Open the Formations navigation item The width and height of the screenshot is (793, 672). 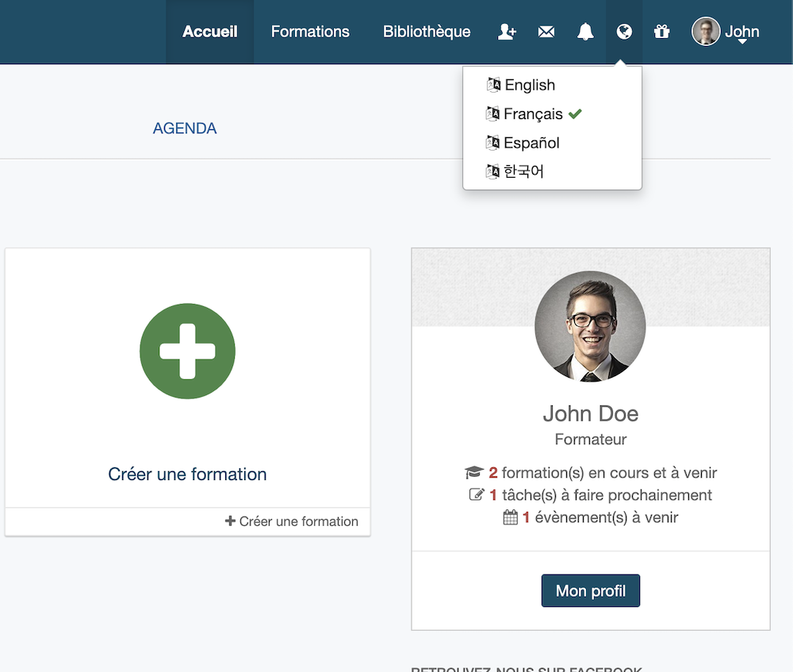point(310,32)
